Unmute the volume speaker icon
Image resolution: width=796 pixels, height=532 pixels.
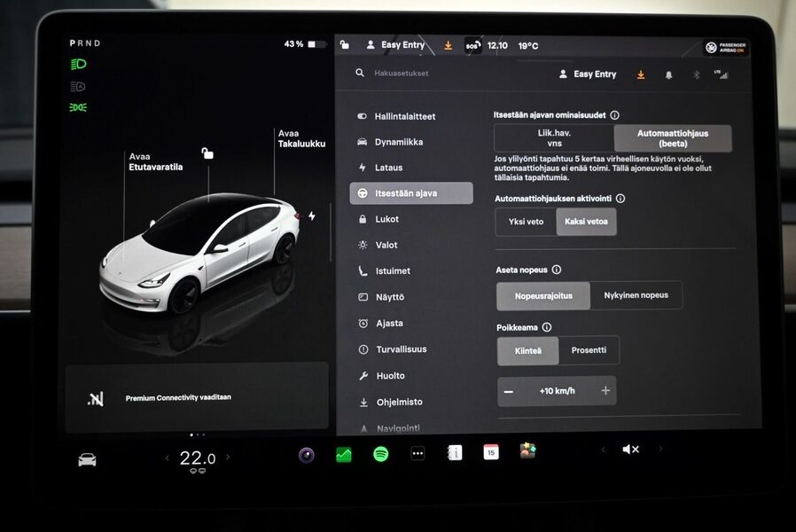click(630, 450)
